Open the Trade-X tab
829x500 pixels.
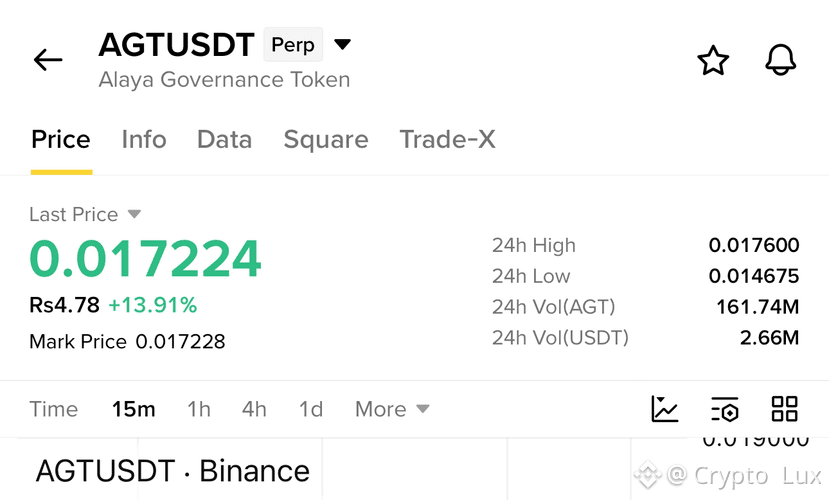(447, 140)
